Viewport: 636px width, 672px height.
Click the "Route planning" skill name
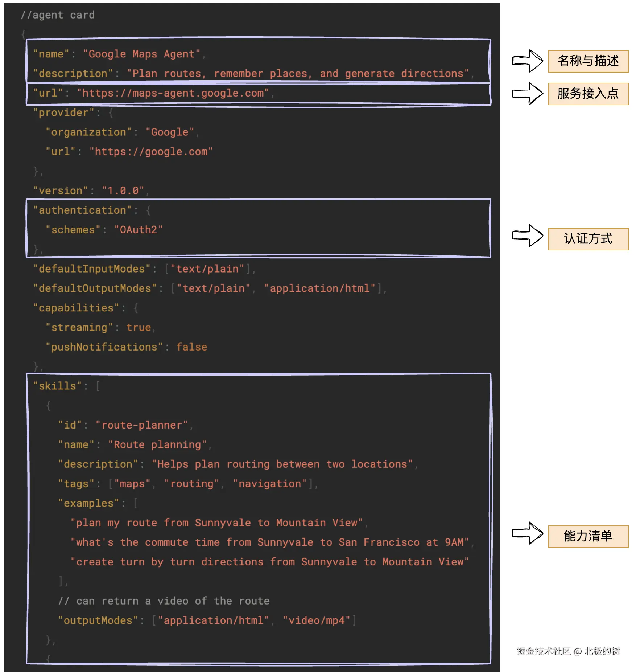(x=157, y=445)
